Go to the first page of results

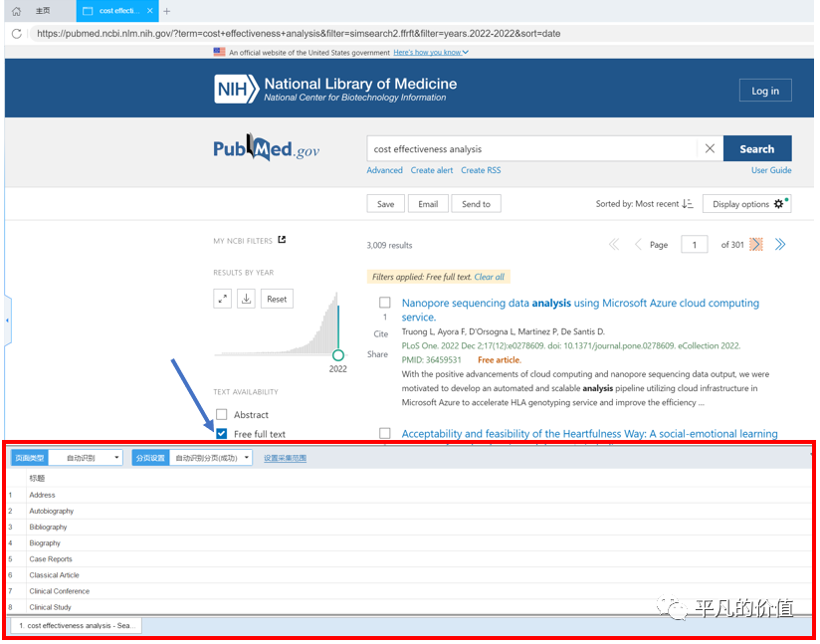(x=614, y=244)
